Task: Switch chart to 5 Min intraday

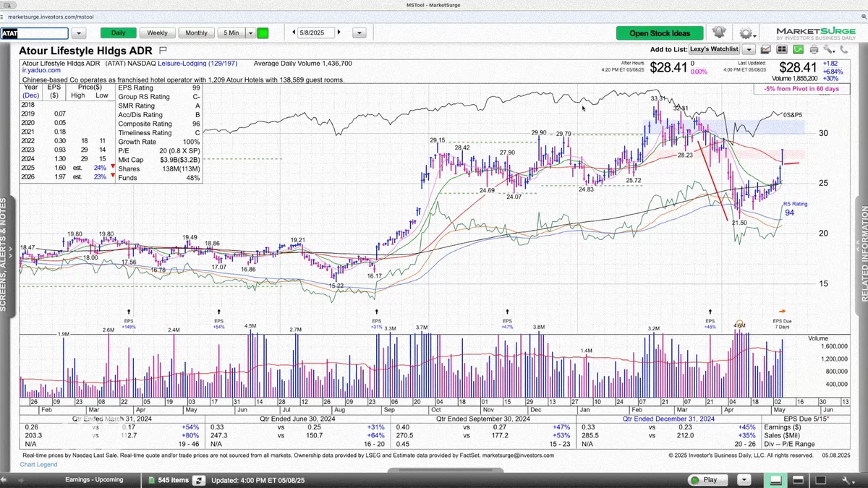Action: click(x=231, y=33)
